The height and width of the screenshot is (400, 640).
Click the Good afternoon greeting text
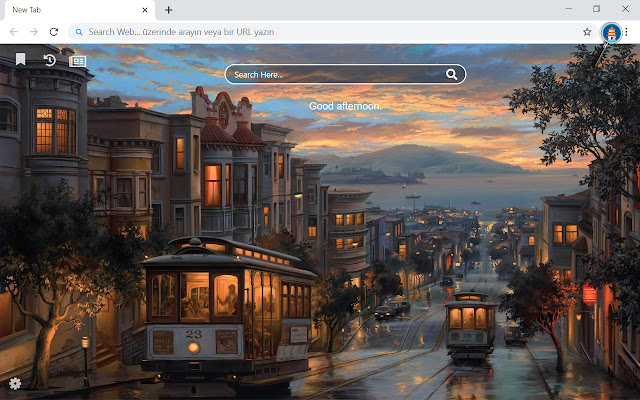(x=345, y=106)
